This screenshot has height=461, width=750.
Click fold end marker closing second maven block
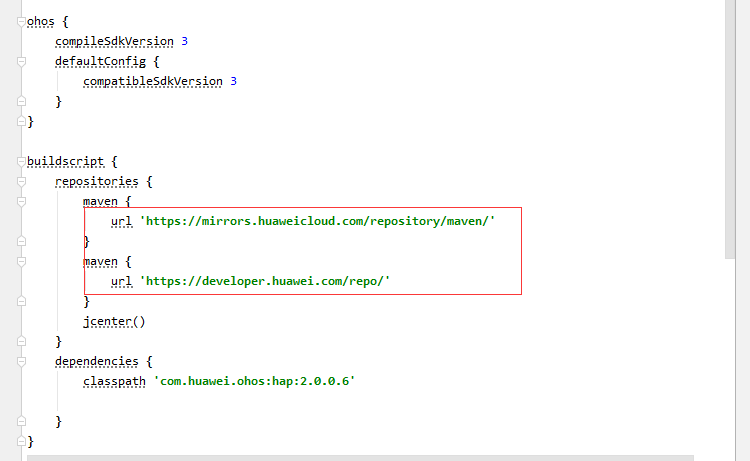coord(21,301)
